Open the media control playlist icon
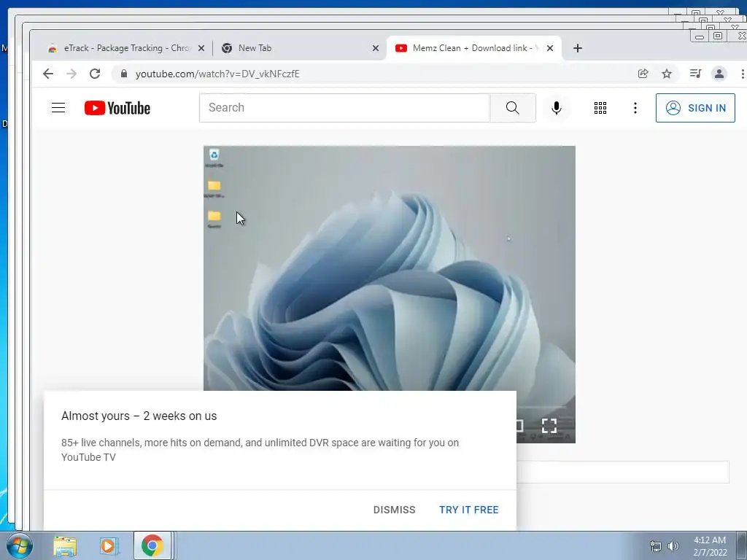 (x=695, y=74)
